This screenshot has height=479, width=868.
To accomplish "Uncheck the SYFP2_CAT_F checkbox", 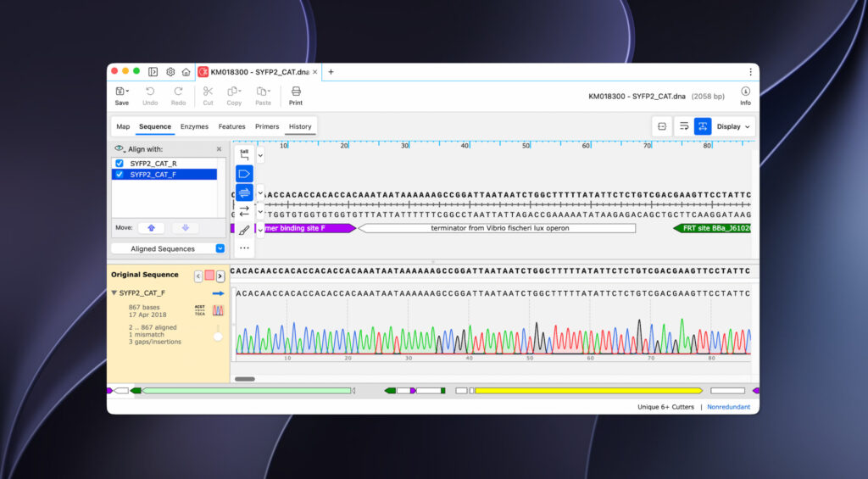I will point(119,175).
